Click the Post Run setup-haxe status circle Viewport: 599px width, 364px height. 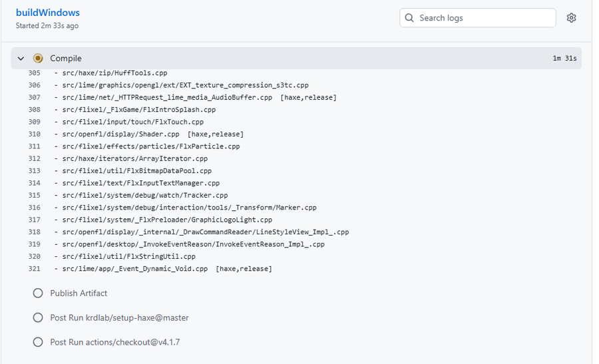38,317
